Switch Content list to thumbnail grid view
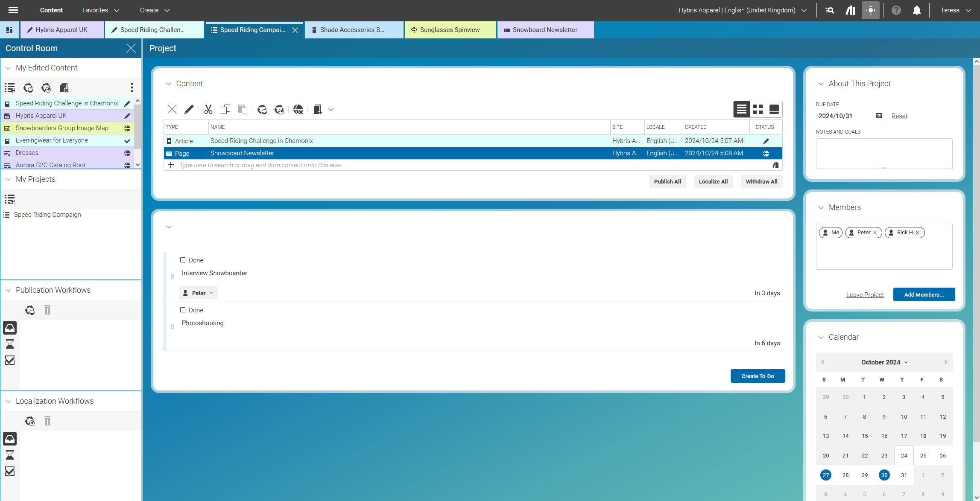 (x=758, y=110)
